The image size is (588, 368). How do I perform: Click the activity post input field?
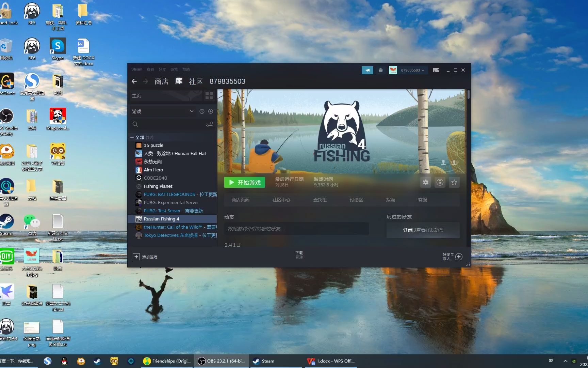click(296, 229)
